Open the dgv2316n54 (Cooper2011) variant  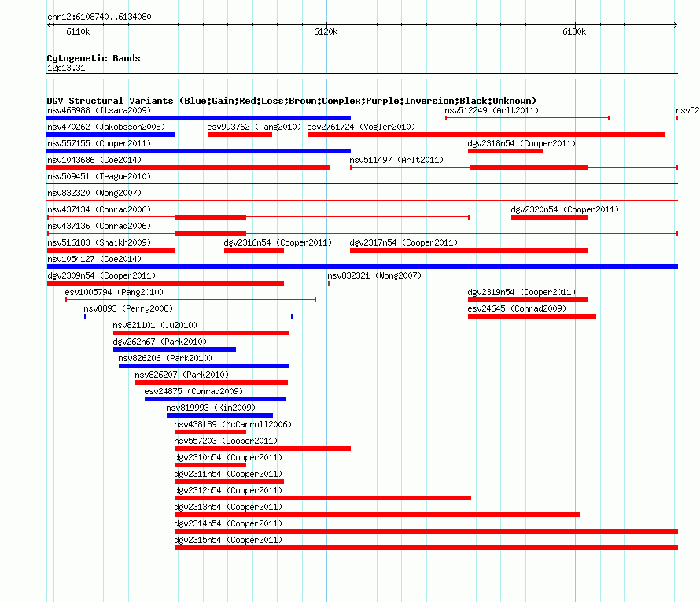tap(278, 242)
